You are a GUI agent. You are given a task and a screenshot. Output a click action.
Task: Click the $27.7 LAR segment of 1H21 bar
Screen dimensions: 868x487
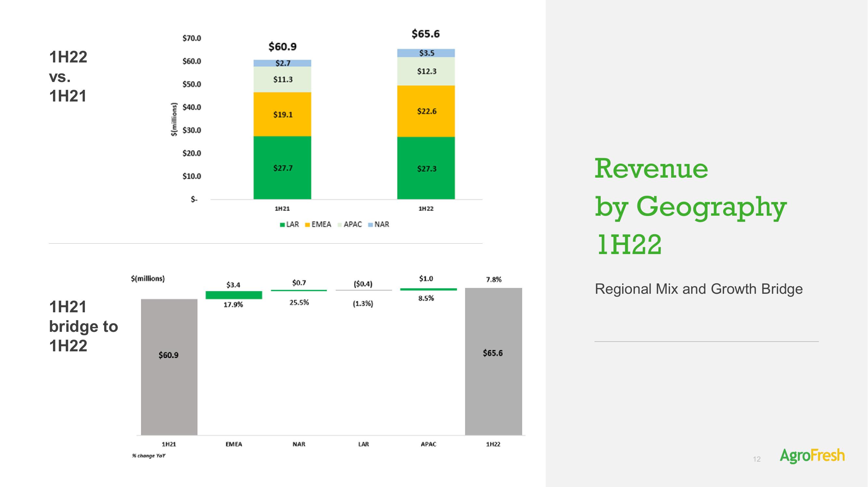[282, 168]
